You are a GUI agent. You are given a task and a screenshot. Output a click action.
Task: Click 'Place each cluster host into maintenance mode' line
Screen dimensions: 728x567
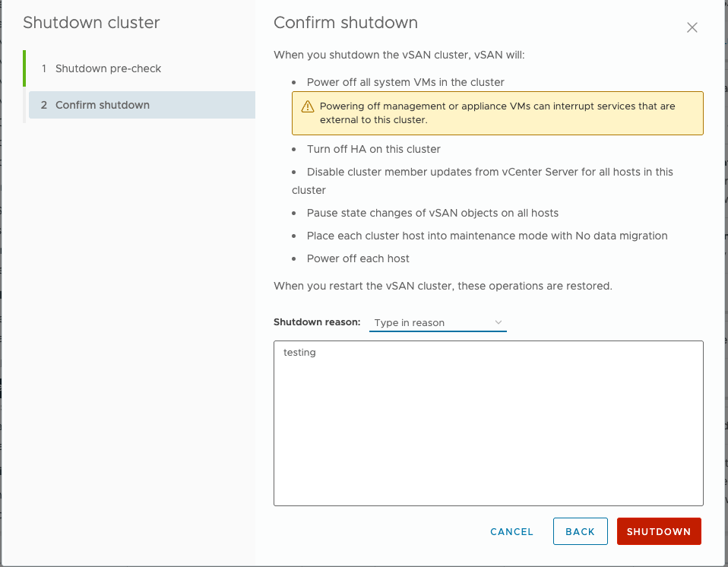pyautogui.click(x=486, y=236)
